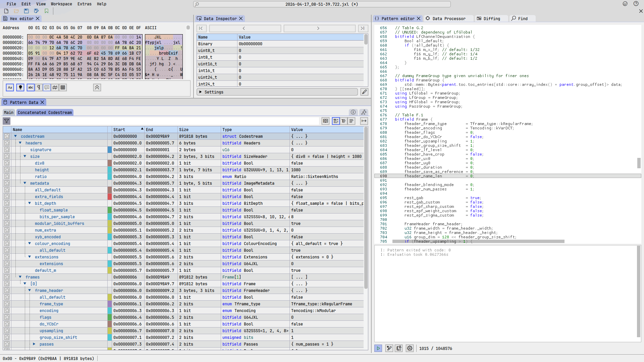
Task: Click the green color swatch for 'float_sample' row
Action: point(110,210)
